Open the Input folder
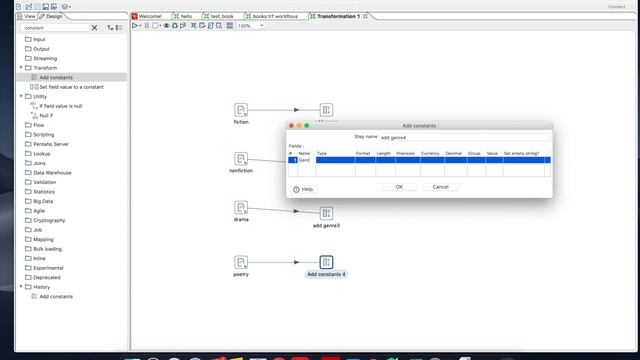This screenshot has width=640, height=360. point(35,39)
